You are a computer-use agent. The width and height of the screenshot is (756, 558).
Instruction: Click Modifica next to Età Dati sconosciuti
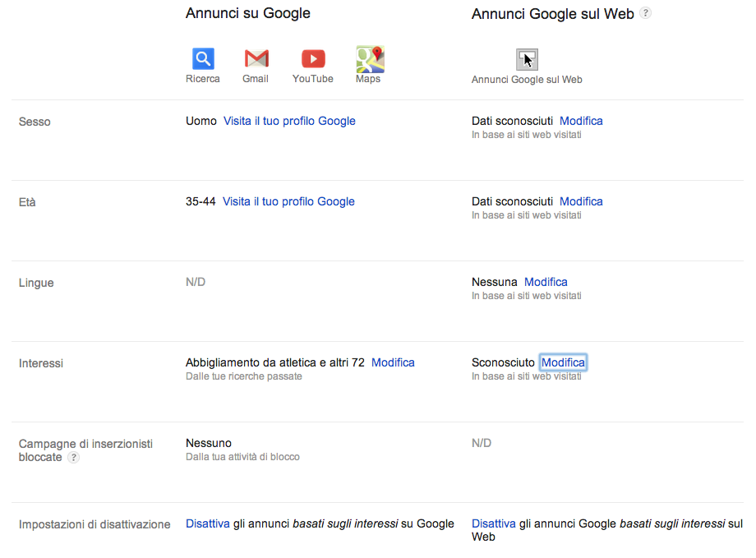click(x=581, y=201)
